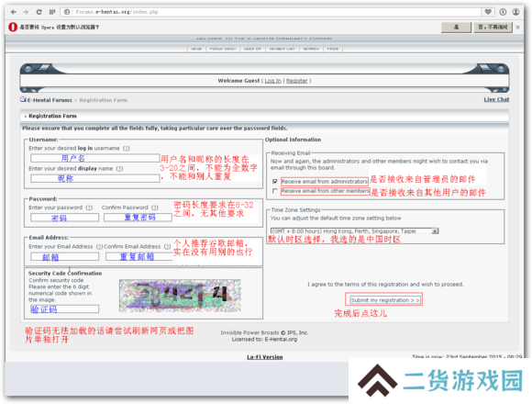Click the breadcrumb folder icon
The width and height of the screenshot is (532, 404).
point(23,99)
